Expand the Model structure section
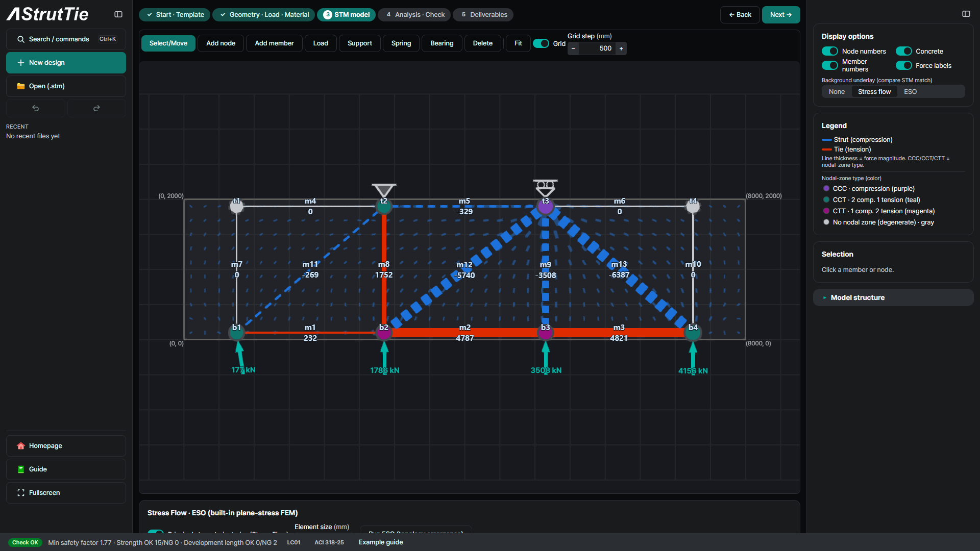 point(893,297)
